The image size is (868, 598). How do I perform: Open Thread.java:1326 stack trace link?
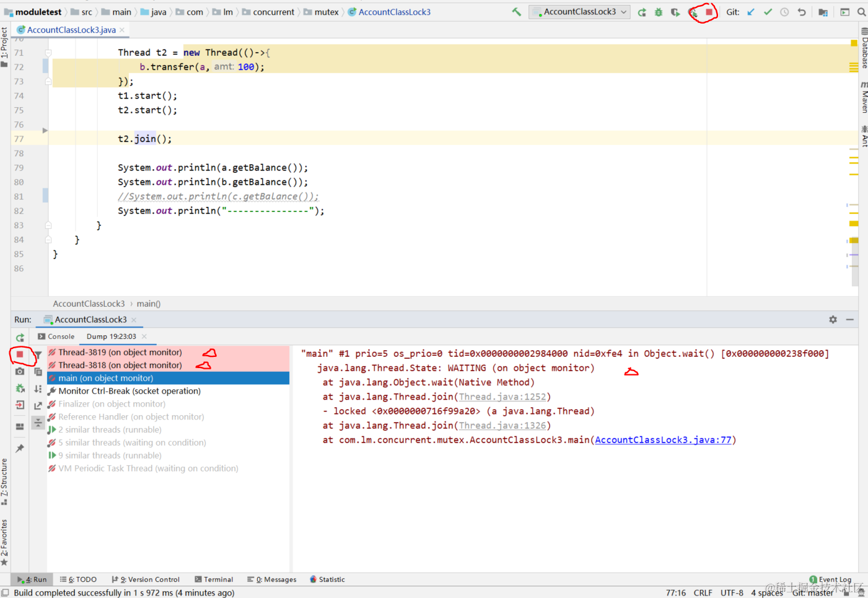[502, 425]
